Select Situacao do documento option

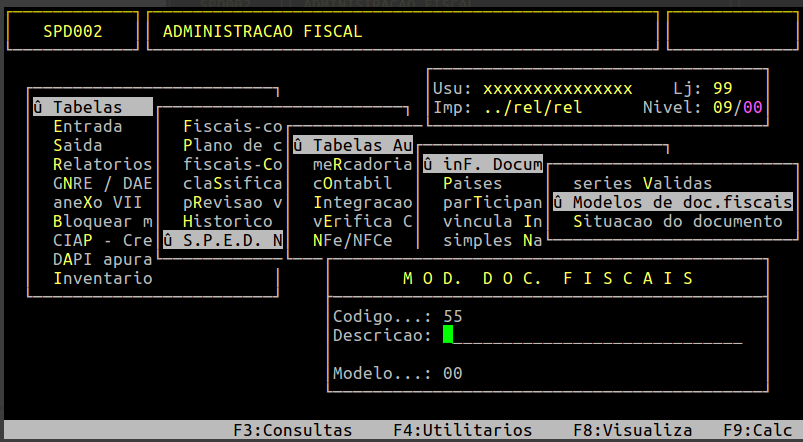coord(678,221)
